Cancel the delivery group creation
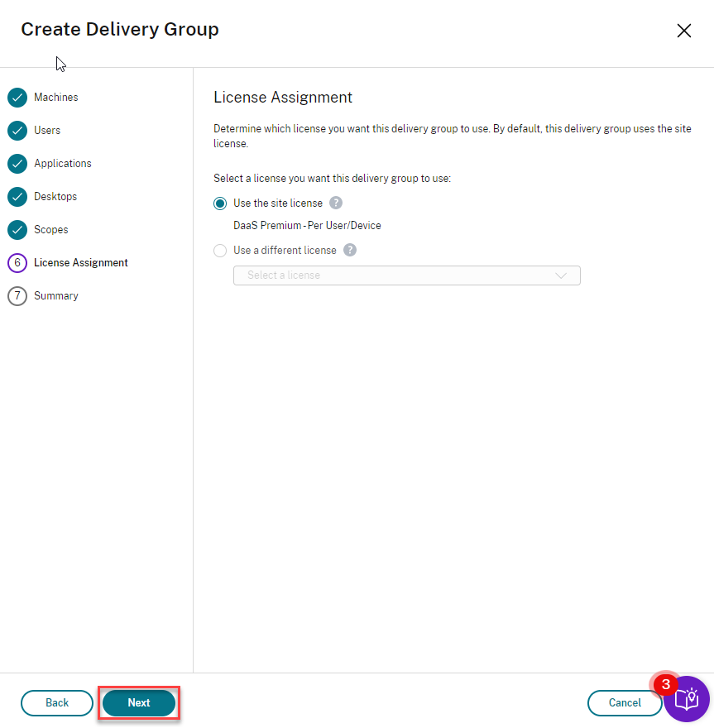The image size is (714, 728). coord(625,703)
